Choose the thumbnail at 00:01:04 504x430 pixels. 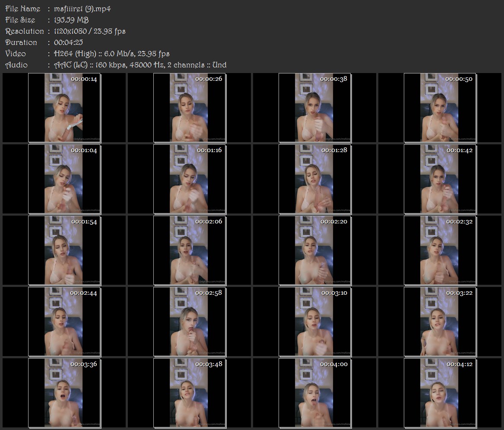pos(64,179)
